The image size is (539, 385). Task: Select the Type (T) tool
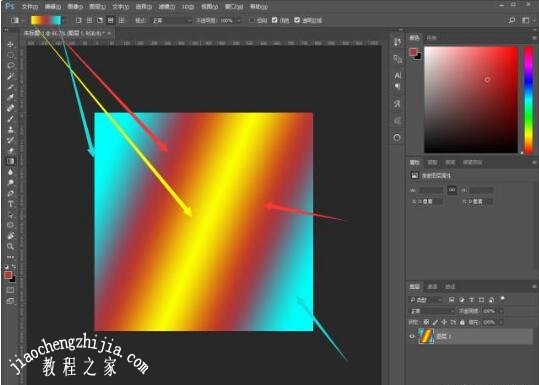(x=11, y=204)
